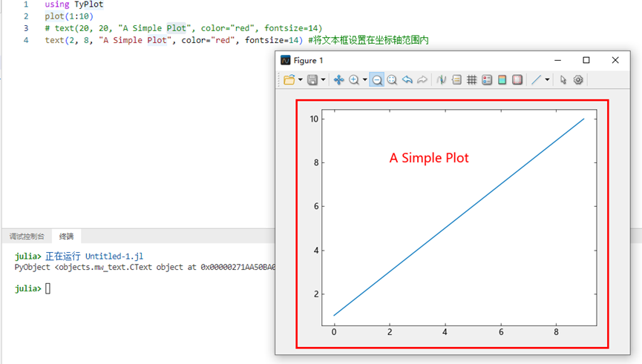Select the Zoom In magnifier tool
The width and height of the screenshot is (642, 364).
[354, 80]
